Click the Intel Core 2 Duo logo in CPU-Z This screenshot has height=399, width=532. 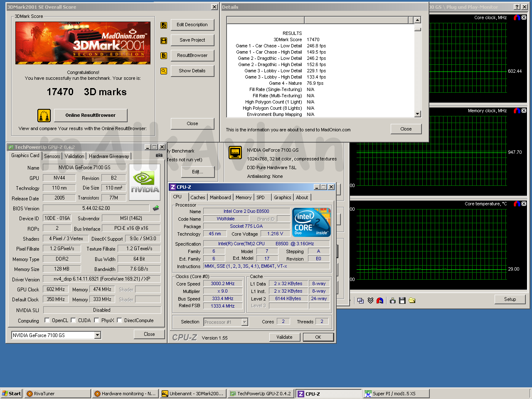(311, 222)
